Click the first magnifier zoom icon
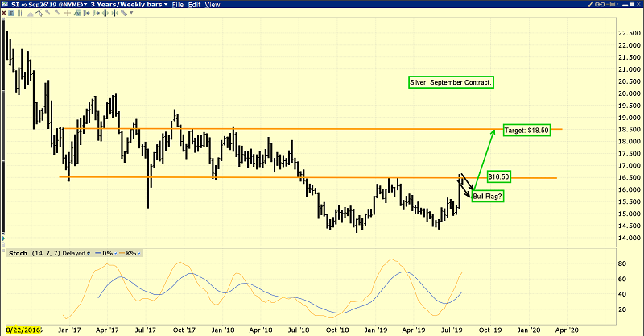This screenshot has height=336, width=644. [x=47, y=12]
